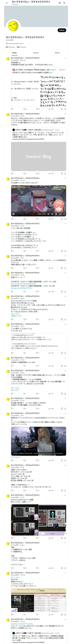Like the May 22 post
Viewport: 72px width, 644px height.
coord(37,109)
